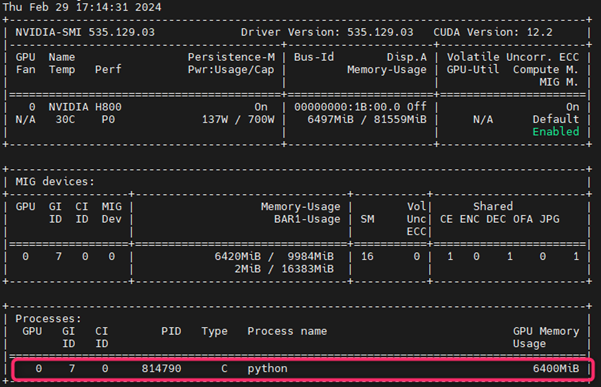Click the python process name
The image size is (601, 387).
coord(267,369)
